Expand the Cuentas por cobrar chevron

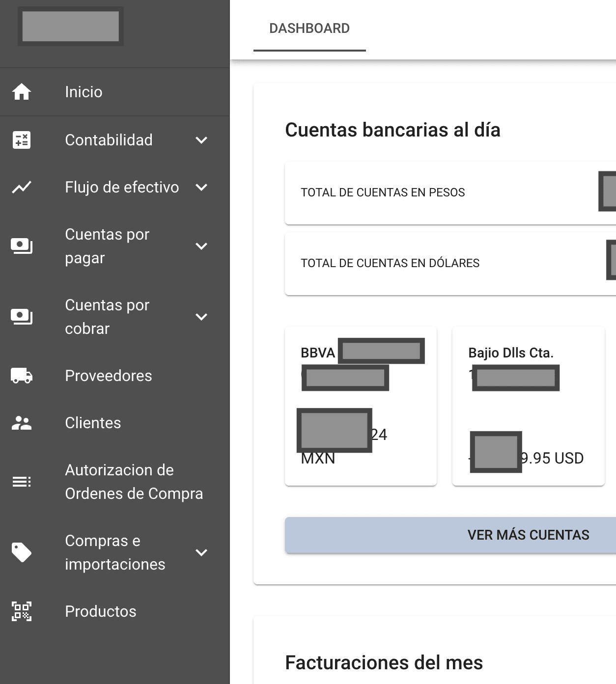pos(201,317)
